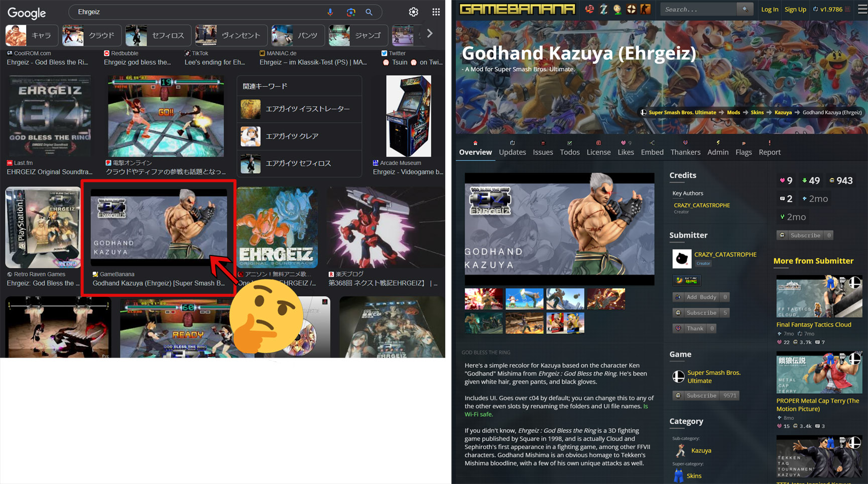
Task: Open Google Lens image search icon
Action: tap(351, 12)
